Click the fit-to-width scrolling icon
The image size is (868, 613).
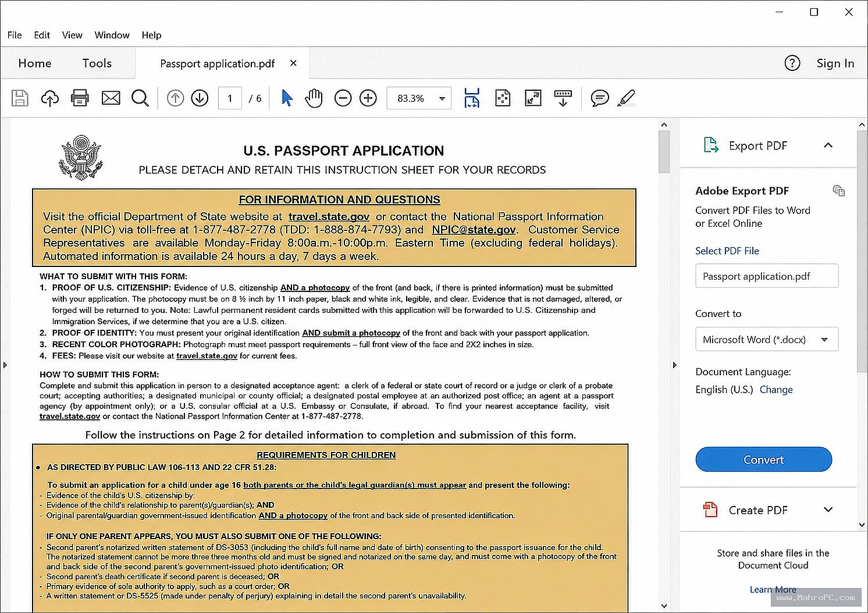pos(472,98)
